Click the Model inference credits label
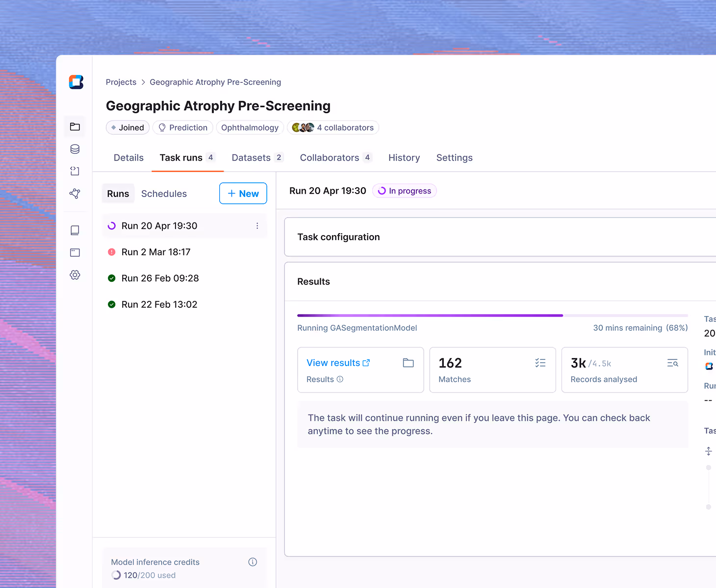 point(155,562)
